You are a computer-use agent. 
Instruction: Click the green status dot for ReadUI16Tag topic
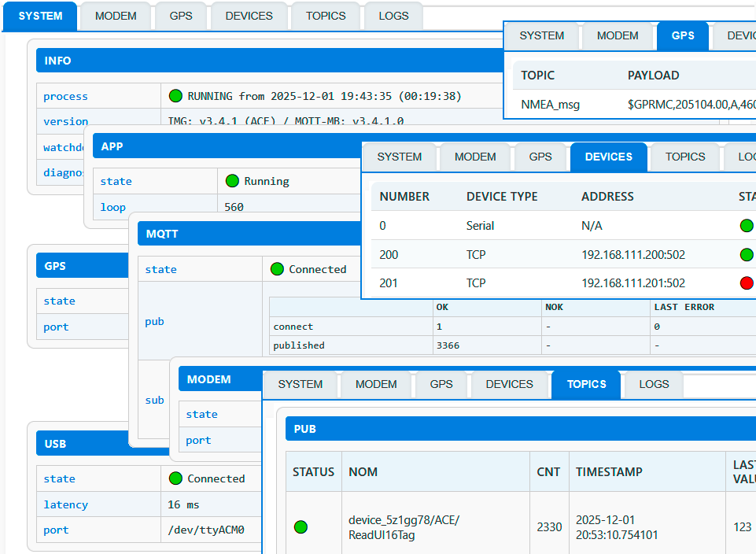tap(300, 527)
